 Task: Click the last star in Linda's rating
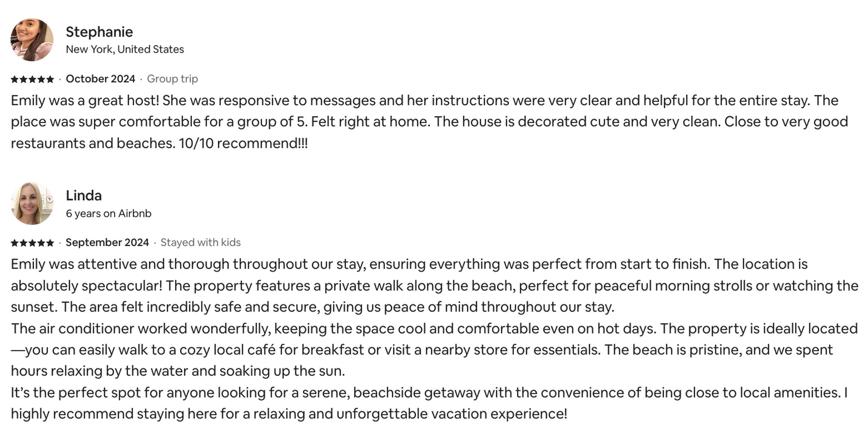click(50, 243)
